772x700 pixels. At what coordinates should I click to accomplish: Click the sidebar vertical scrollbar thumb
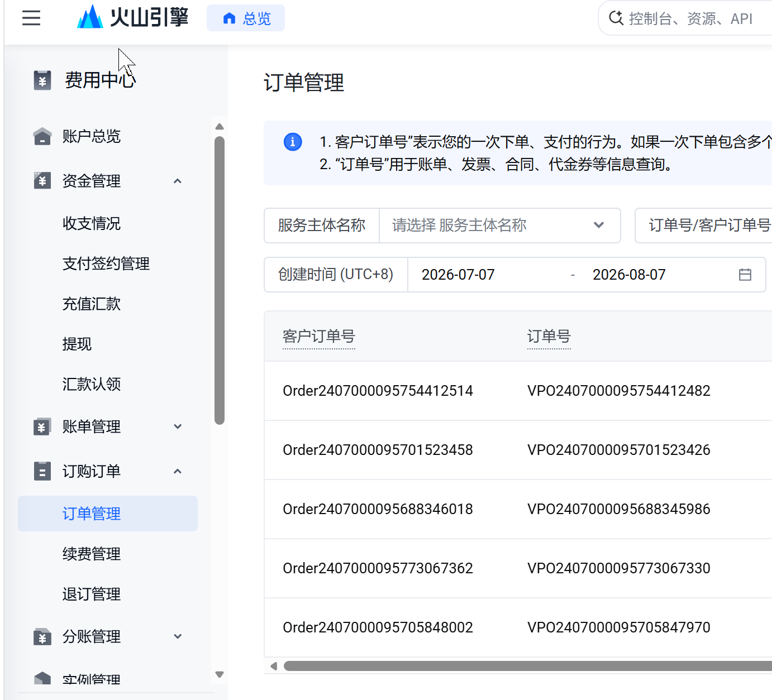tap(220, 280)
